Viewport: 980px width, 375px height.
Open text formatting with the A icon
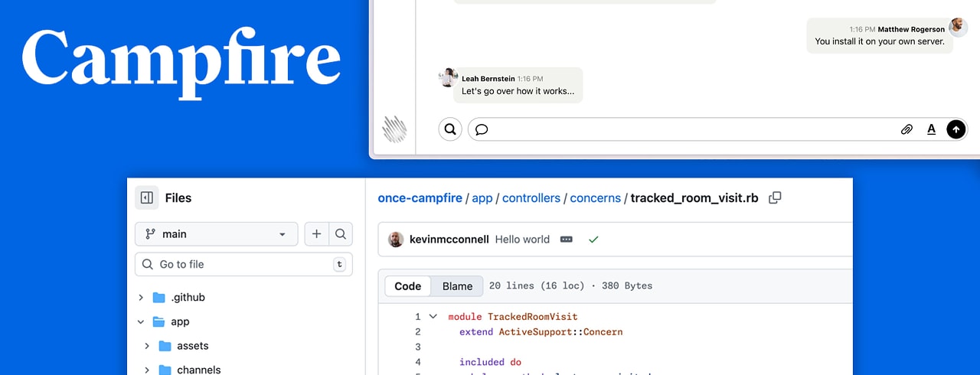coord(931,129)
